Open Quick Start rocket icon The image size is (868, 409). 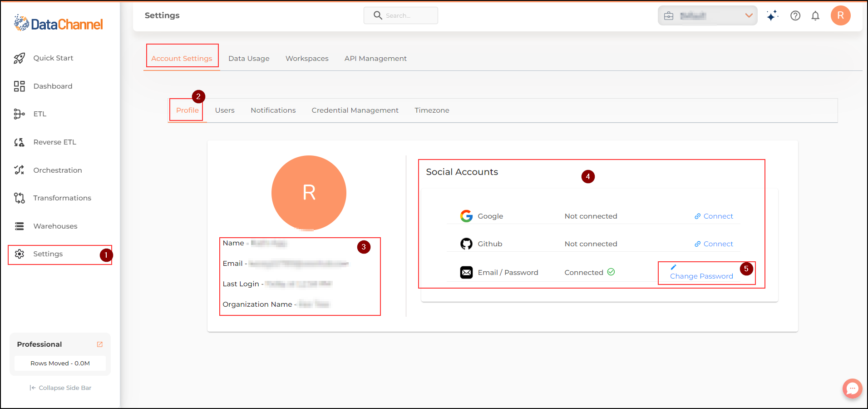[x=19, y=58]
